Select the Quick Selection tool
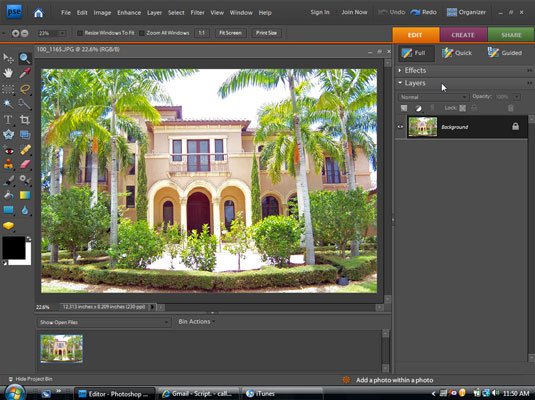This screenshot has height=400, width=535. [x=25, y=104]
